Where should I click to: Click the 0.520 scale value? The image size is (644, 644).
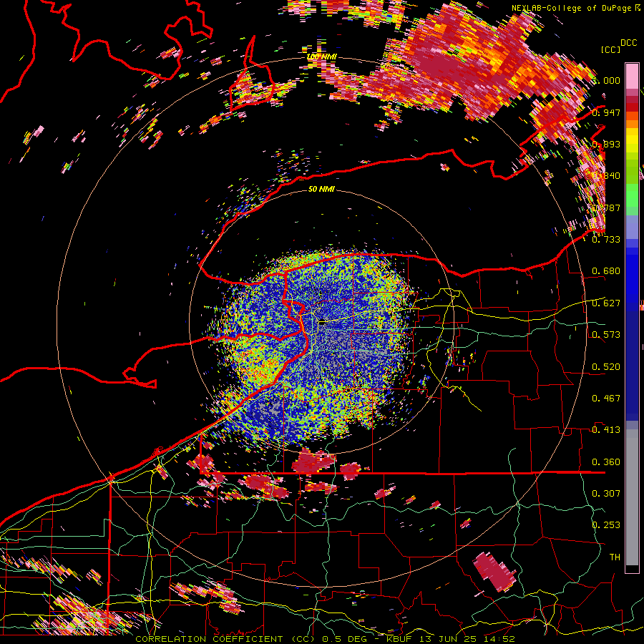(606, 367)
